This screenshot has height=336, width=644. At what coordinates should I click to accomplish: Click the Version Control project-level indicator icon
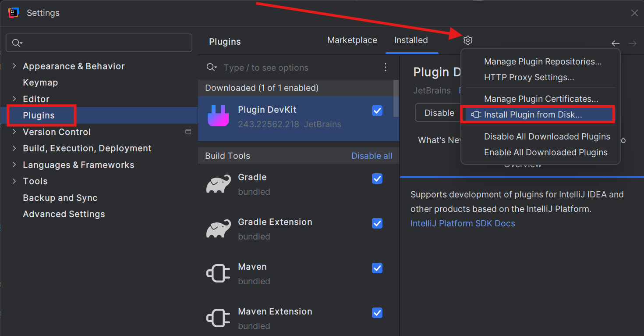click(x=188, y=132)
